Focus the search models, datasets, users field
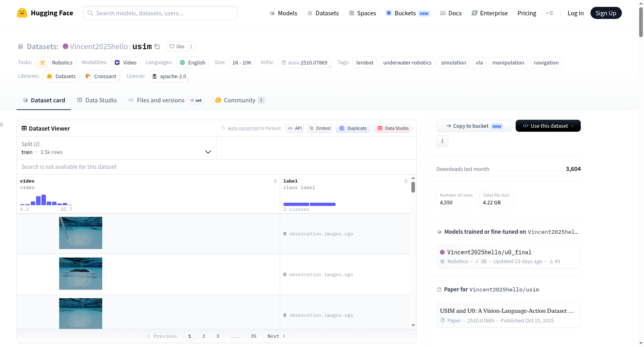Image resolution: width=644 pixels, height=347 pixels. 160,13
